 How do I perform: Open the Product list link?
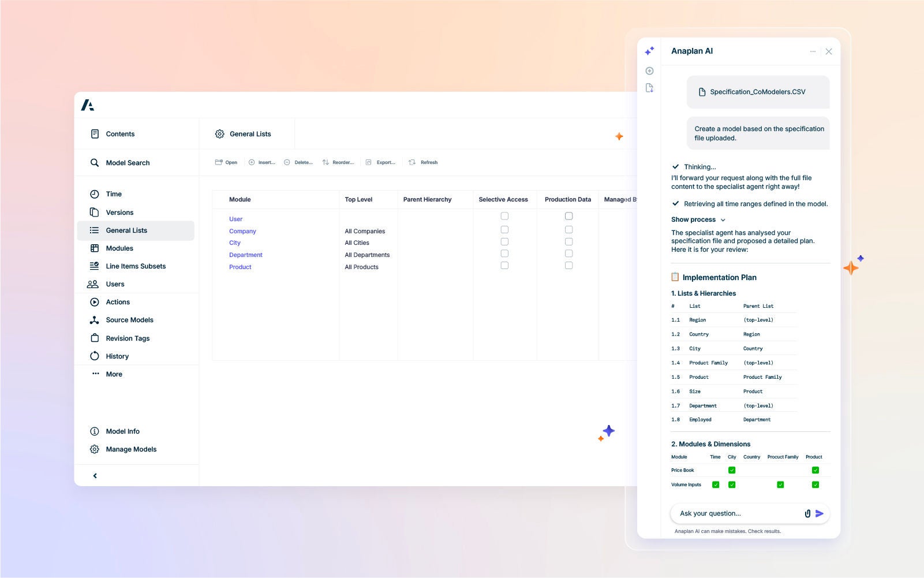[x=240, y=267]
